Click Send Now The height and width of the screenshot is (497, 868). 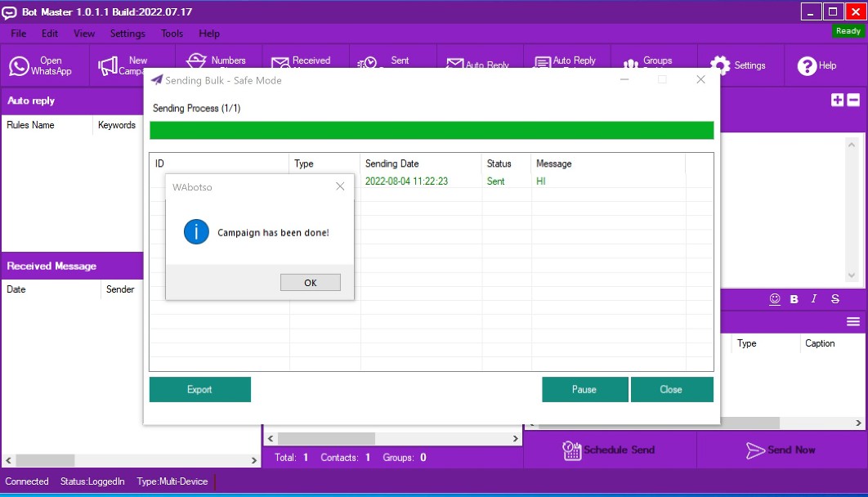[781, 450]
